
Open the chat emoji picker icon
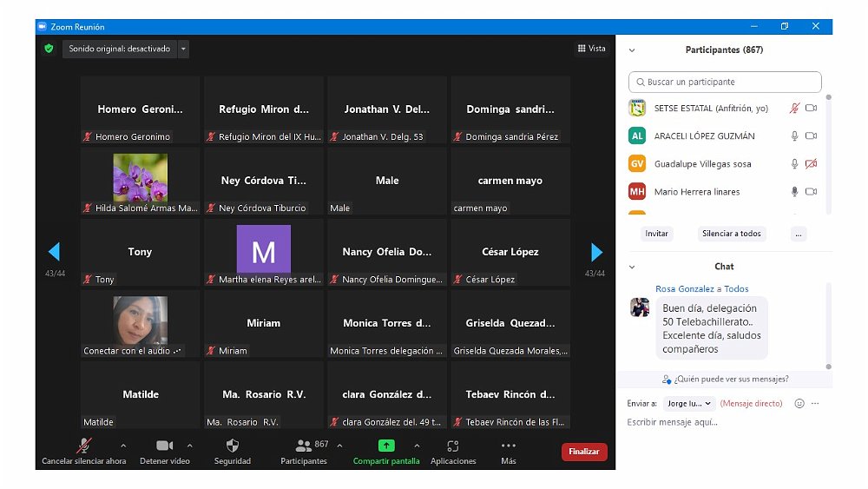coord(799,404)
